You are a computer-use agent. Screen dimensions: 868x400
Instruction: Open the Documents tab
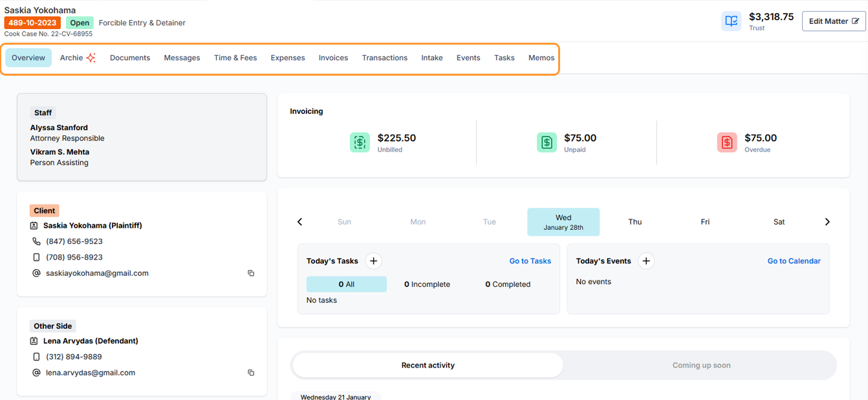[130, 58]
